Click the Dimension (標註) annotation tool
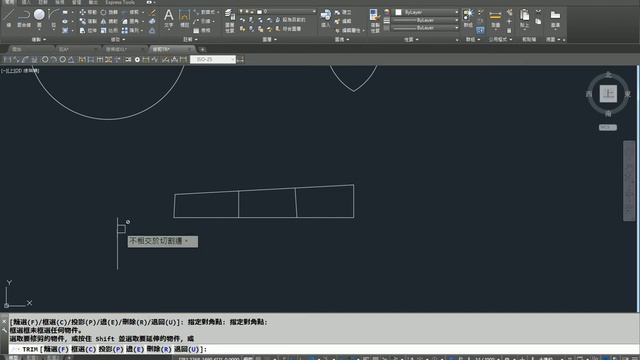The image size is (640, 360). click(184, 18)
